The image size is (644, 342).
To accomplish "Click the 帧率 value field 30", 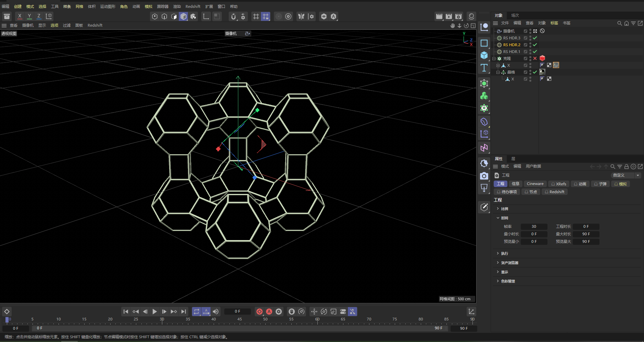I will (534, 226).
